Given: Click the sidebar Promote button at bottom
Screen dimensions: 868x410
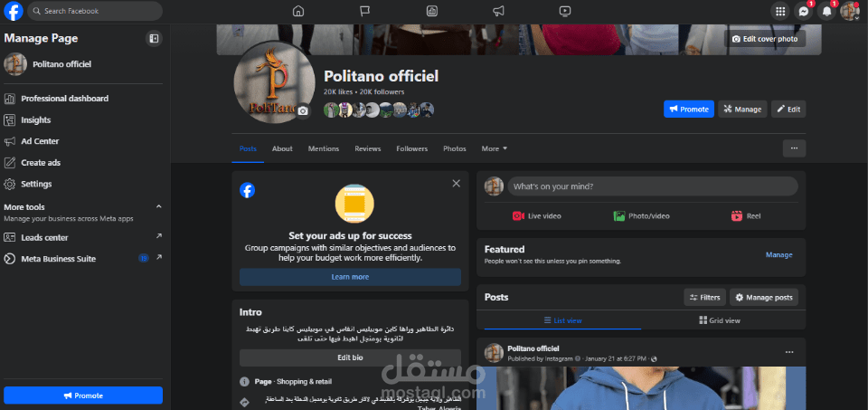Looking at the screenshot, I should [83, 396].
